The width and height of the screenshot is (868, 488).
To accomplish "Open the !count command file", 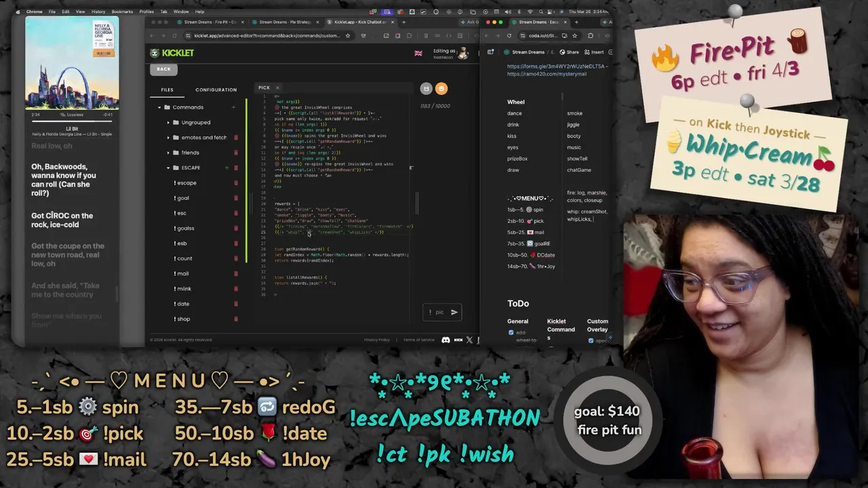I will [x=183, y=258].
